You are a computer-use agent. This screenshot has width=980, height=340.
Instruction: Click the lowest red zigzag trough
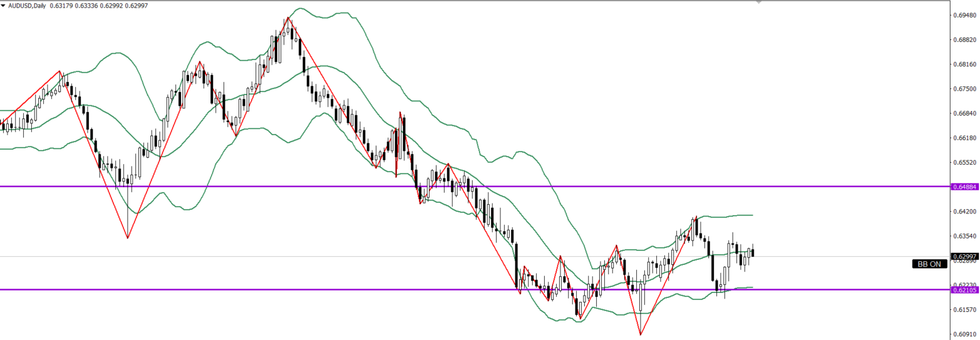tap(641, 334)
